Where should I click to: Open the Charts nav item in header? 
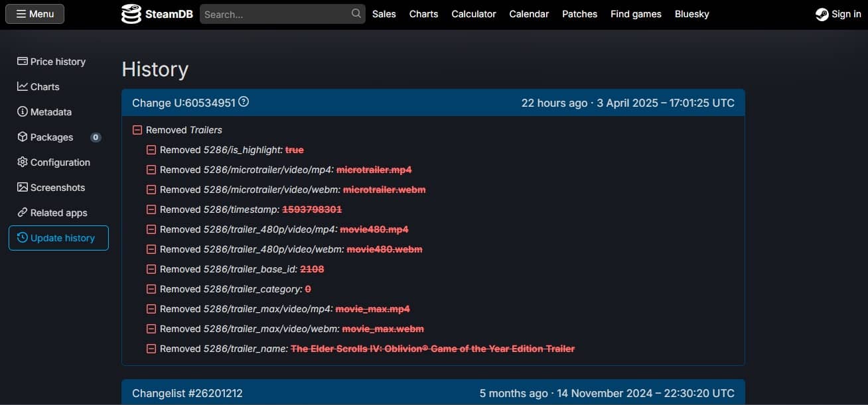tap(423, 14)
